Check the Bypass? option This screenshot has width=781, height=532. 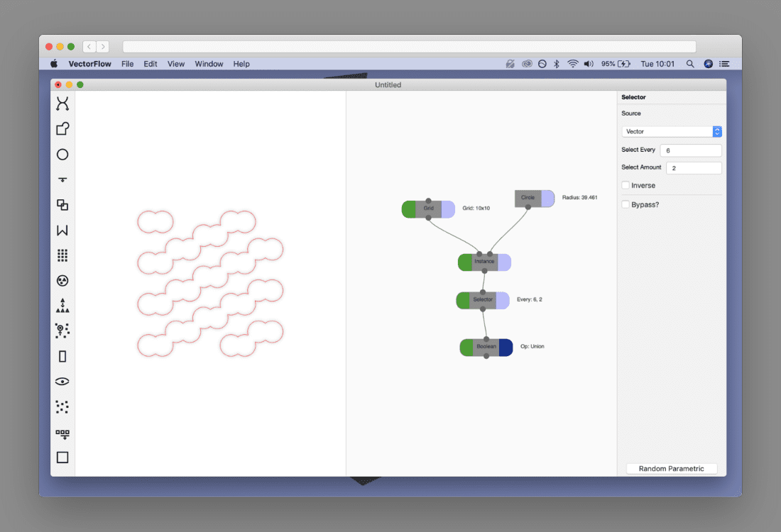point(626,204)
